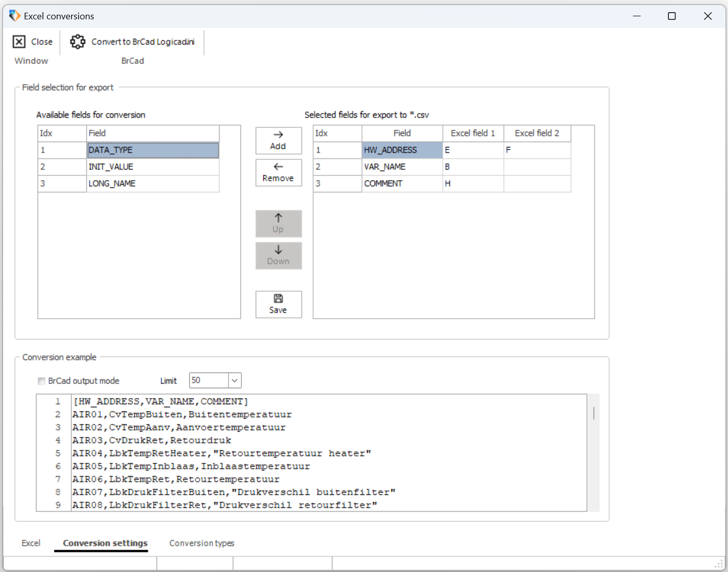Click the Excel field 2 cell for COMMENT
This screenshot has width=728, height=572.
pos(537,183)
